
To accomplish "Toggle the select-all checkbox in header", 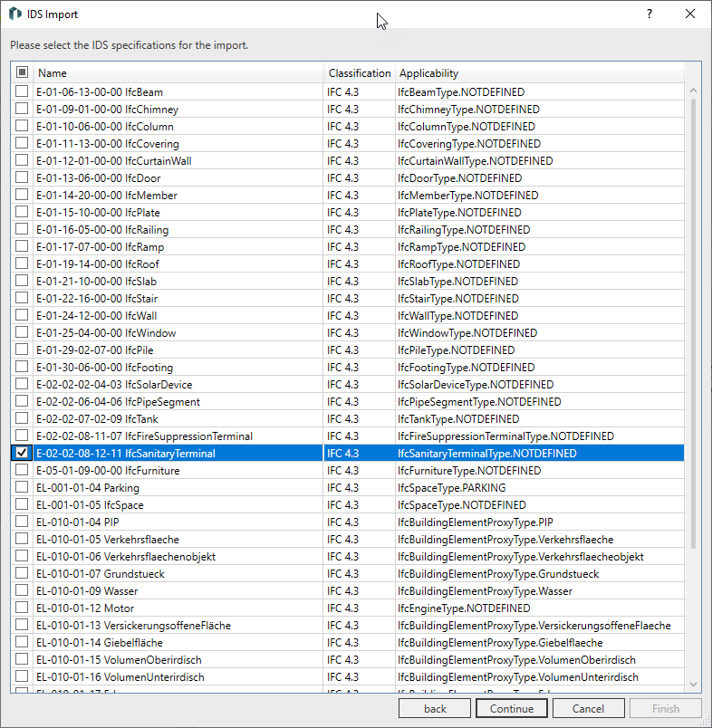I will (22, 72).
